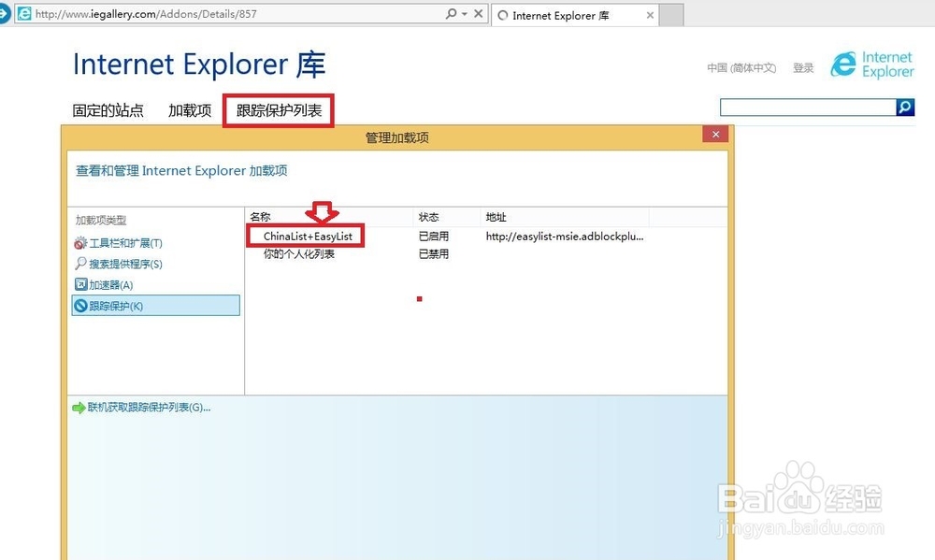Click the easylist-msie.adblockplu... address cell
The height and width of the screenshot is (560, 935).
pos(564,237)
